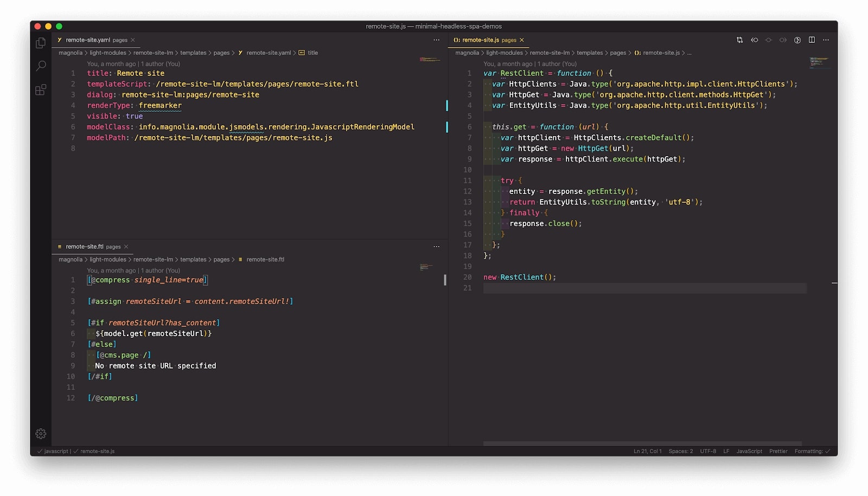
Task: Click Ln 21, Col 1 in status bar
Action: [x=647, y=451]
